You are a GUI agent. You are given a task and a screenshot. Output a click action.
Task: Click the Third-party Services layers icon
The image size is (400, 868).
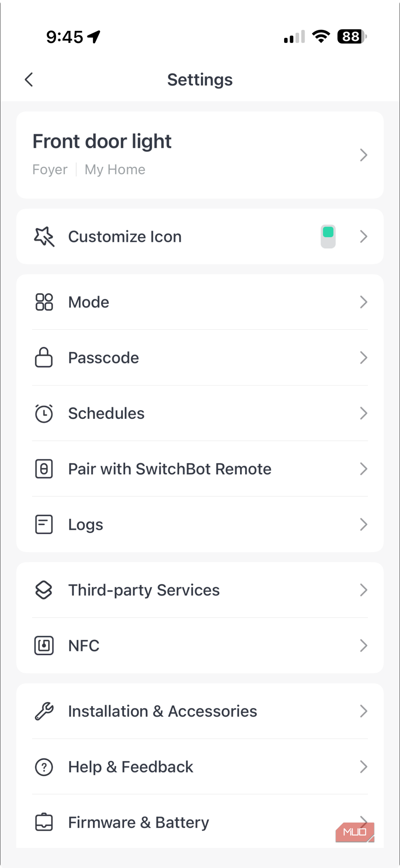point(44,590)
